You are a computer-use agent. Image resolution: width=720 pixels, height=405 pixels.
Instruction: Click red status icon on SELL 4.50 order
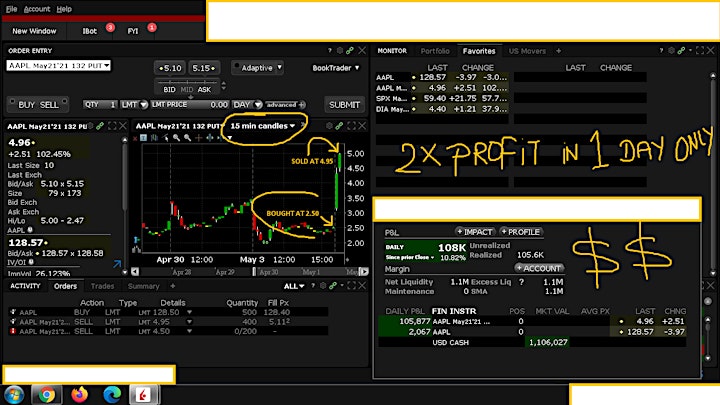click(13, 331)
